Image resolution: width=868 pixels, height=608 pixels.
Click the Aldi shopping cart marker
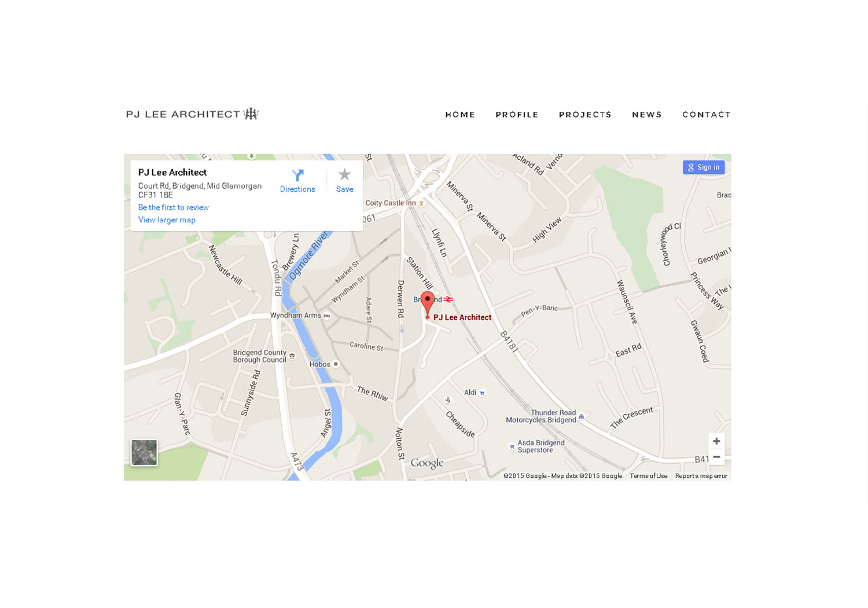[482, 393]
